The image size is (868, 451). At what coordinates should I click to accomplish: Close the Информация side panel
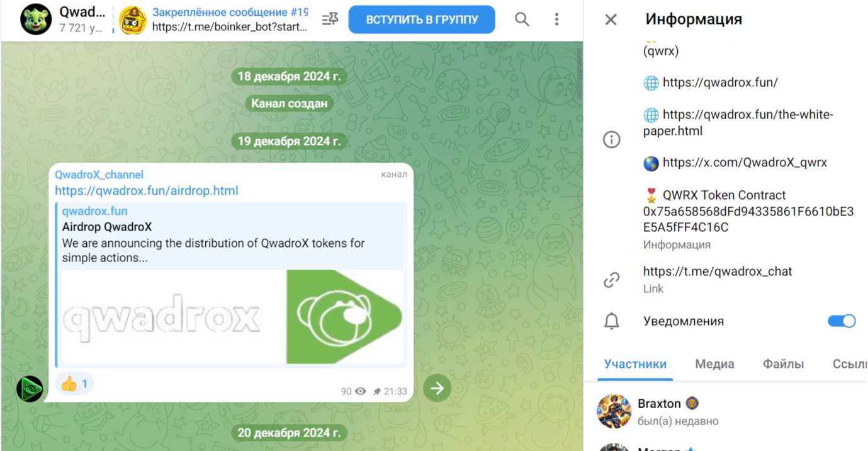click(611, 20)
